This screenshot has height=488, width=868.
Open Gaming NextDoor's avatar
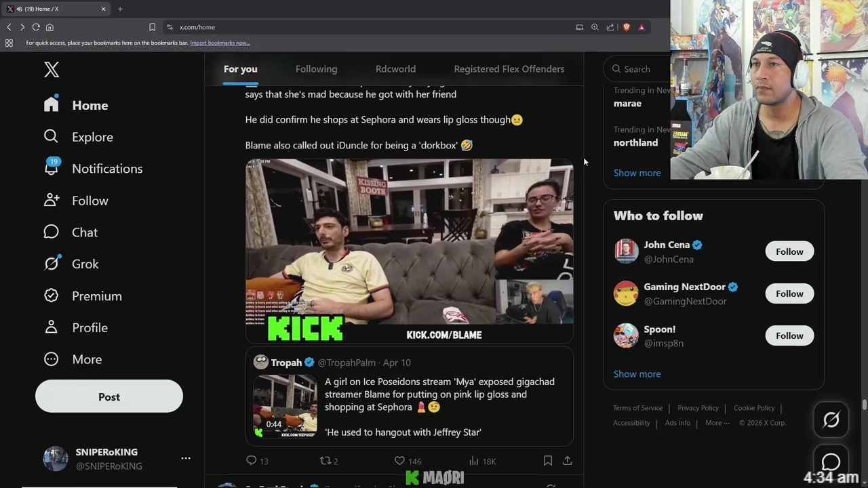[626, 293]
